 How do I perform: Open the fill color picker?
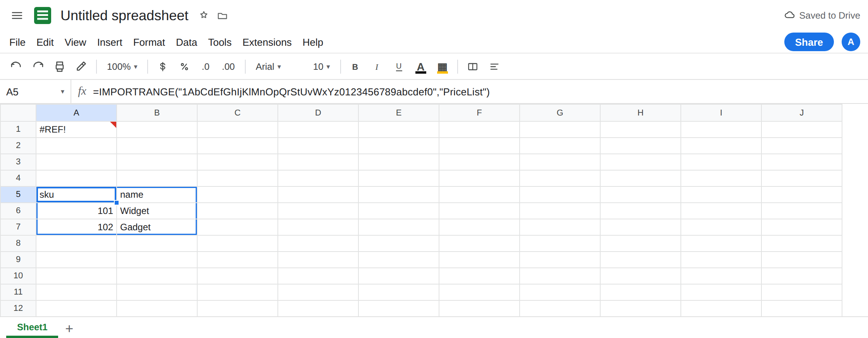pyautogui.click(x=443, y=67)
